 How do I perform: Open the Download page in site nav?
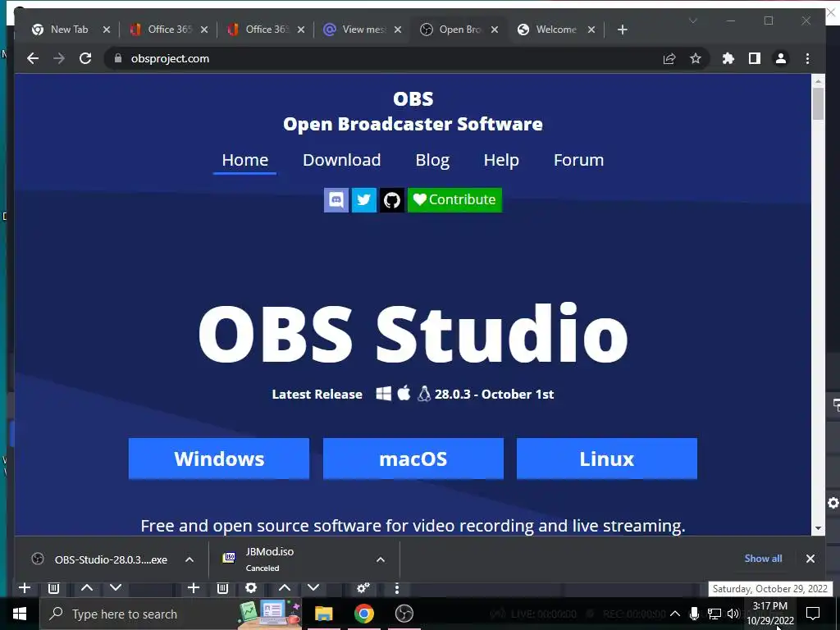tap(342, 160)
